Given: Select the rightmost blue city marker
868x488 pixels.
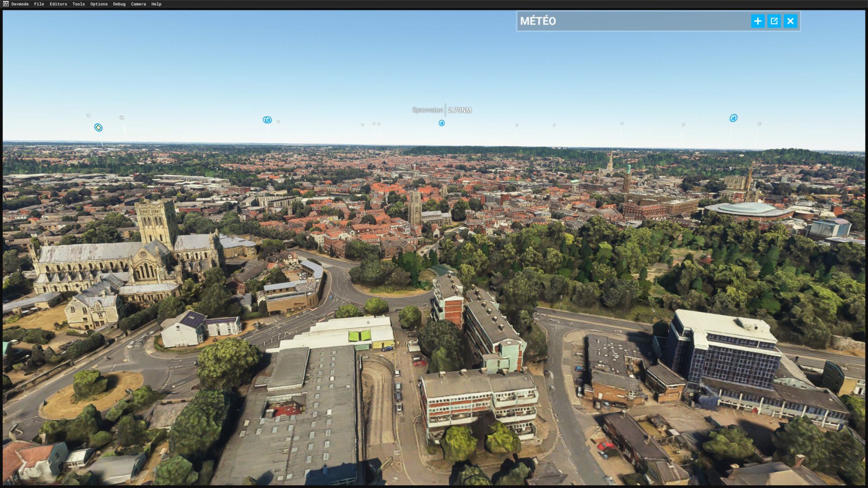Looking at the screenshot, I should (x=733, y=118).
